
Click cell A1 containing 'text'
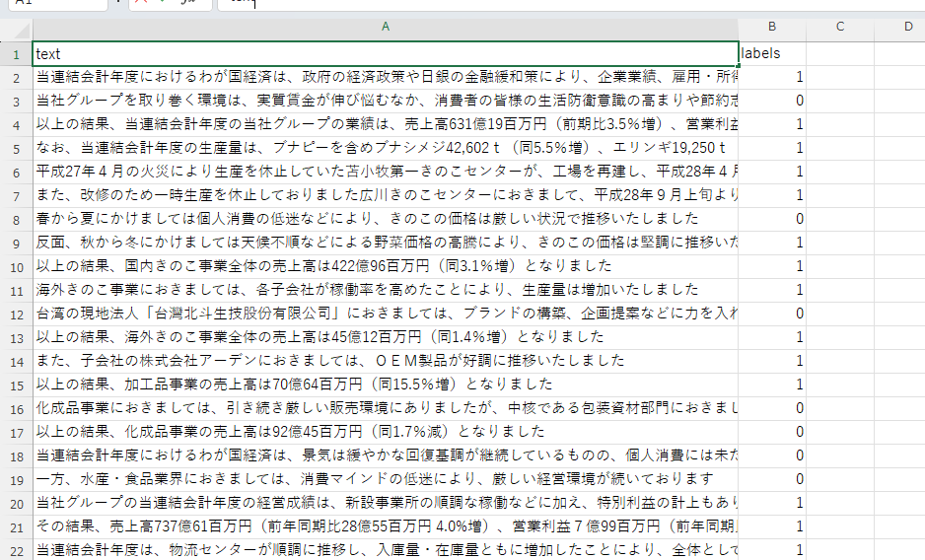click(x=385, y=54)
